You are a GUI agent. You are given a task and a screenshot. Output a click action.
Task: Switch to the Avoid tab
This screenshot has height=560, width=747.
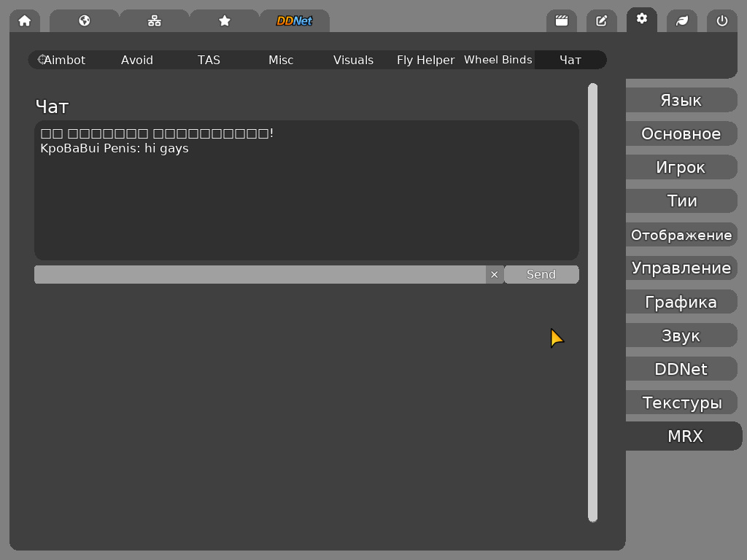click(x=136, y=60)
